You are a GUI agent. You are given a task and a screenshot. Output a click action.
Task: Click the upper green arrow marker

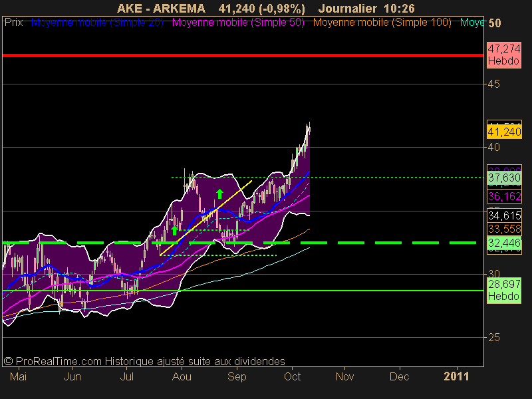pos(219,194)
